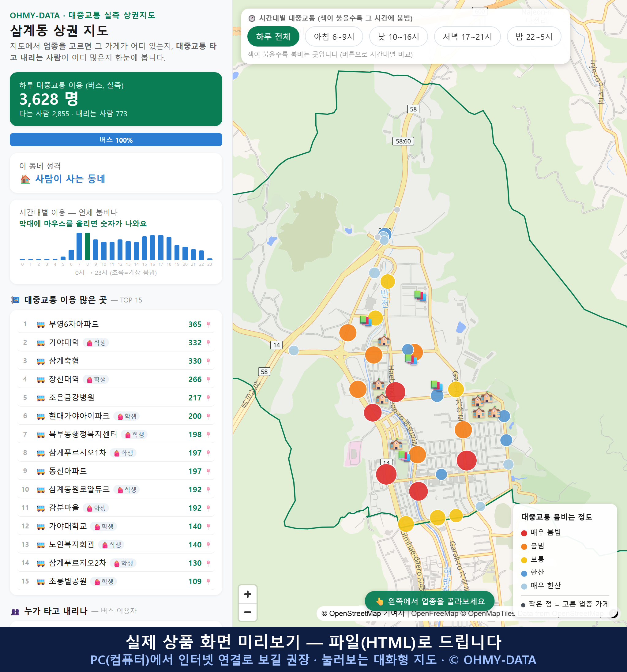The width and height of the screenshot is (627, 672).
Task: Select the 노인복지회관 list row
Action: [116, 545]
